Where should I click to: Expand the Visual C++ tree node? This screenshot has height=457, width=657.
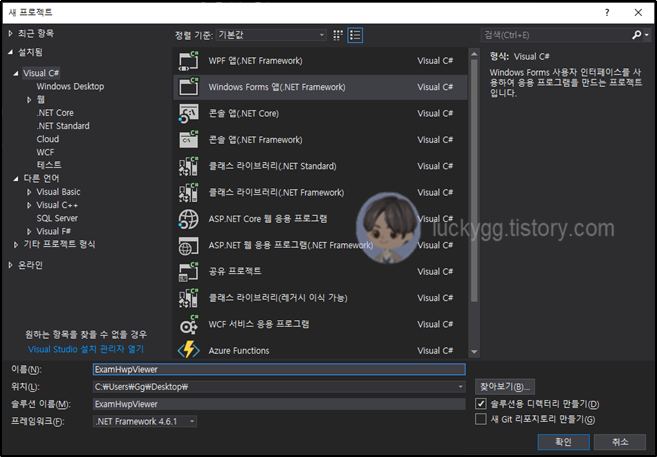coord(29,205)
